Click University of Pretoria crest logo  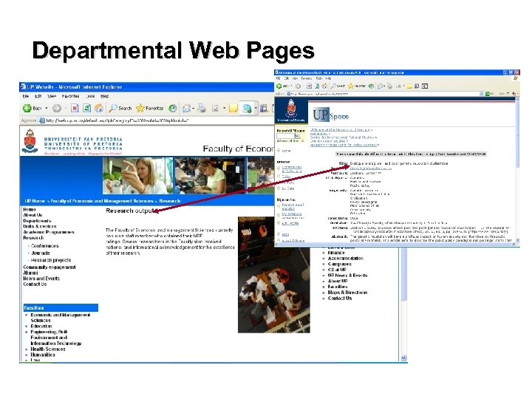tap(30, 141)
